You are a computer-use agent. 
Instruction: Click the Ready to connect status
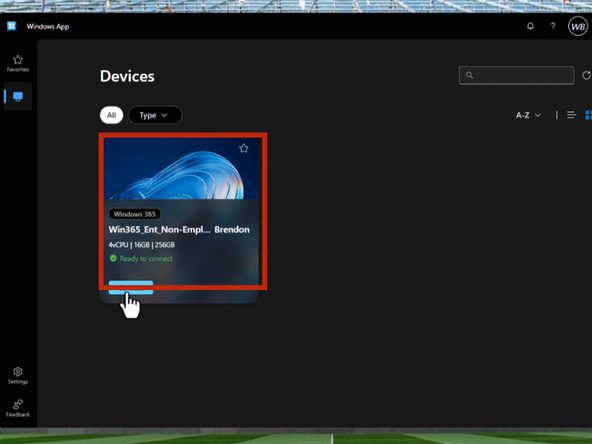141,259
